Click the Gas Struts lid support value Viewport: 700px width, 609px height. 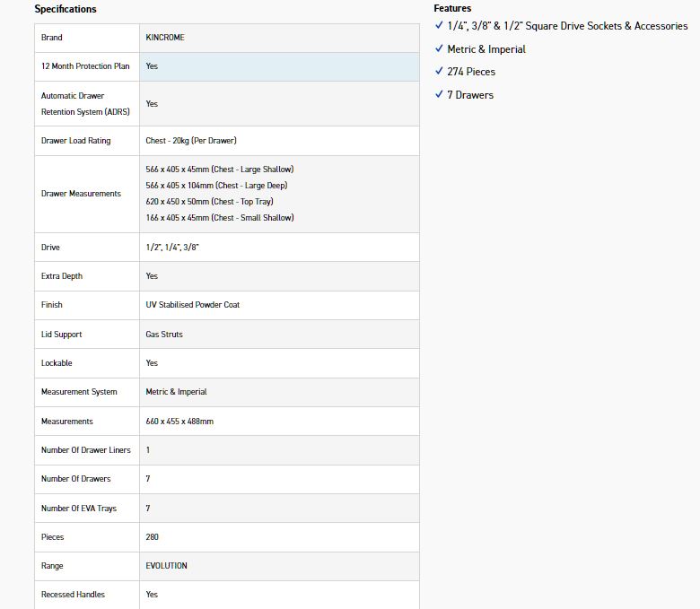tap(164, 335)
